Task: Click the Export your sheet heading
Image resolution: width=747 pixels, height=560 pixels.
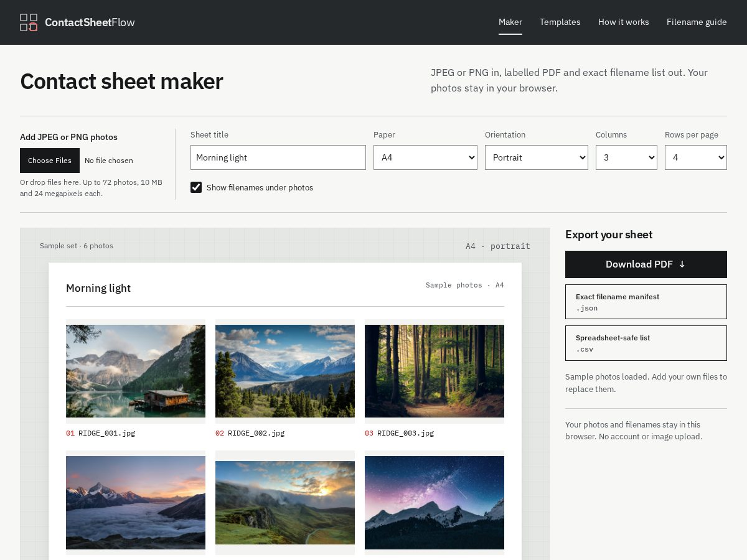Action: 609,235
